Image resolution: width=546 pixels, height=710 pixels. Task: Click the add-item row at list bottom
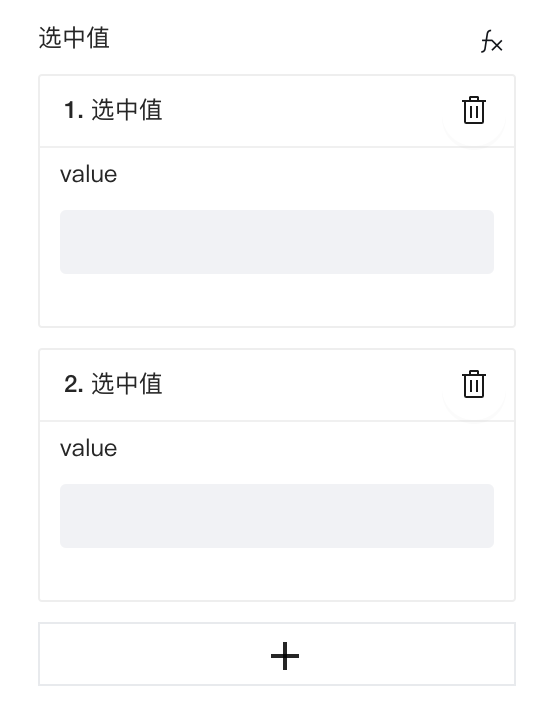pos(277,654)
